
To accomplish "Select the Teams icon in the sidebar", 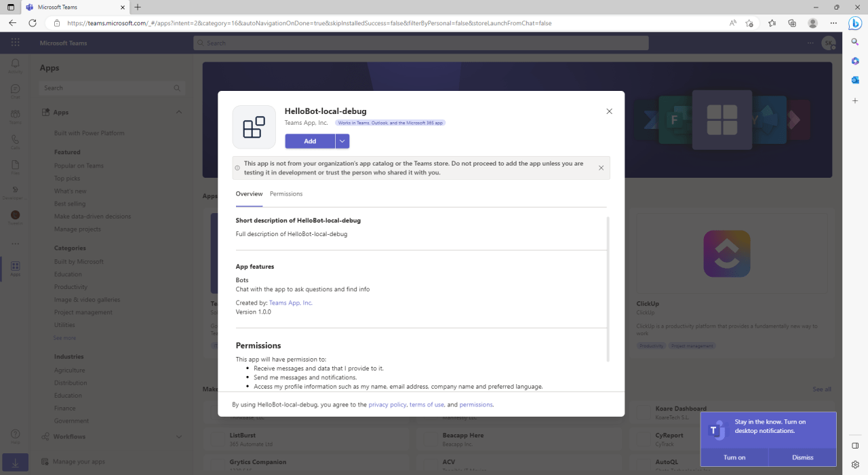I will (x=15, y=116).
